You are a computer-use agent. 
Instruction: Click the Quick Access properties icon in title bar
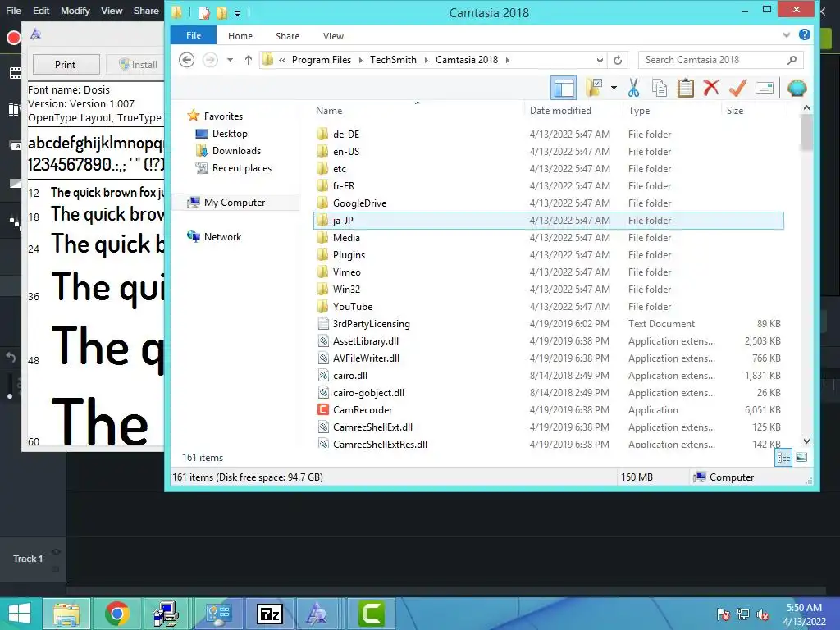coord(204,12)
